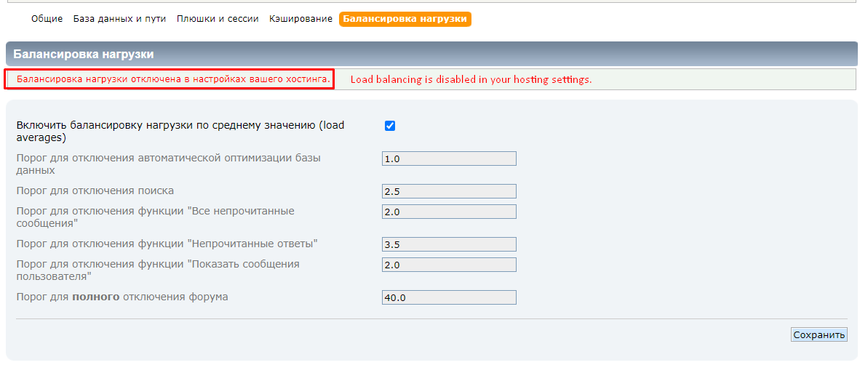Click the Russian load balancing warning in red box
The image size is (868, 365).
click(x=169, y=79)
